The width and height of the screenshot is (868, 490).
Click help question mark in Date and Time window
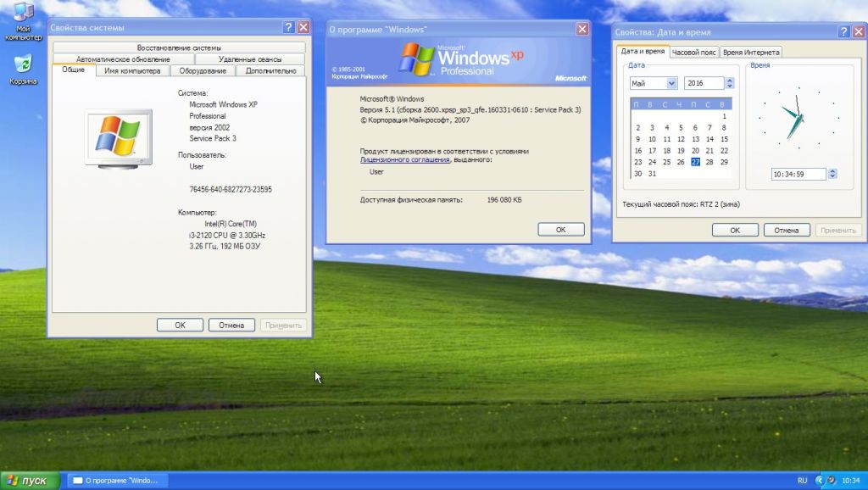click(843, 31)
